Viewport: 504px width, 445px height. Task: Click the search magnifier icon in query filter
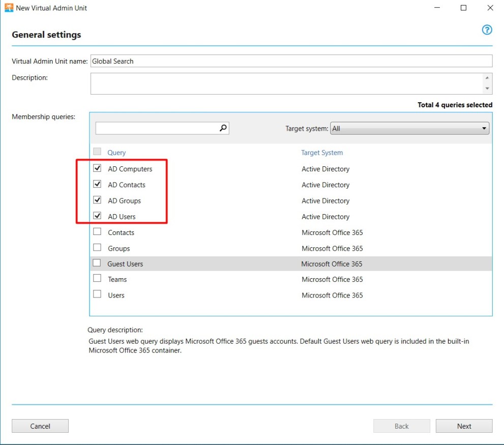point(223,128)
